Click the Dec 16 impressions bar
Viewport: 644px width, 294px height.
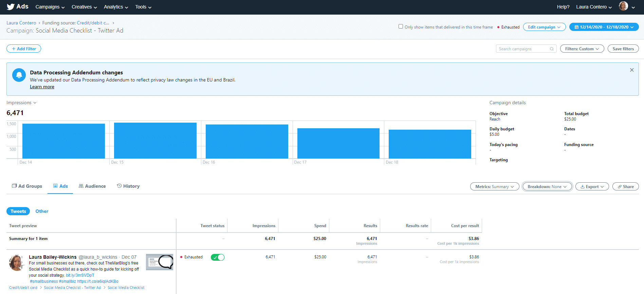(x=247, y=142)
